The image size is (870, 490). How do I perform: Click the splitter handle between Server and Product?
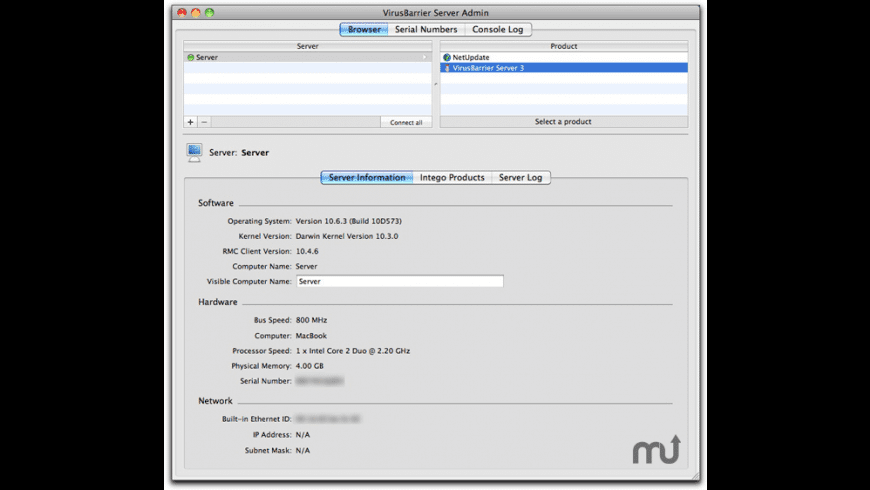(x=436, y=85)
